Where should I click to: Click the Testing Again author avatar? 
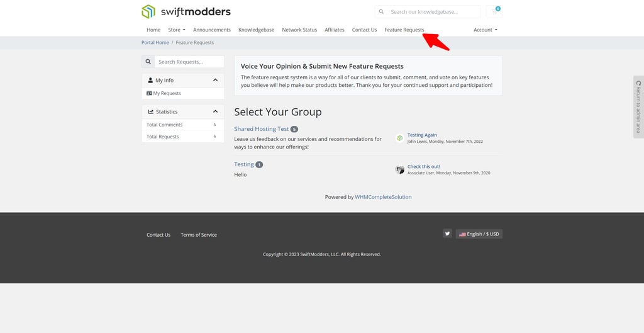click(399, 138)
